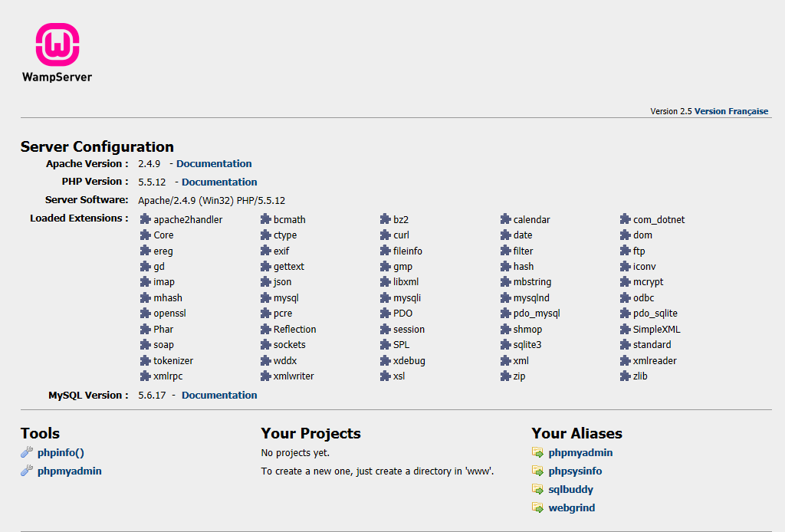Click the 'Server Configuration' heading
Viewport: 785px width, 532px height.
97,146
